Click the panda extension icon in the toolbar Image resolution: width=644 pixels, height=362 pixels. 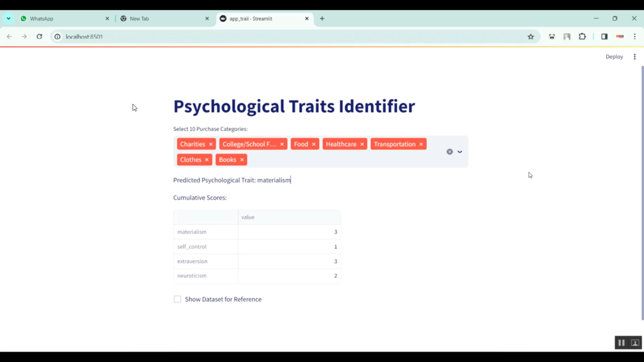click(x=552, y=36)
